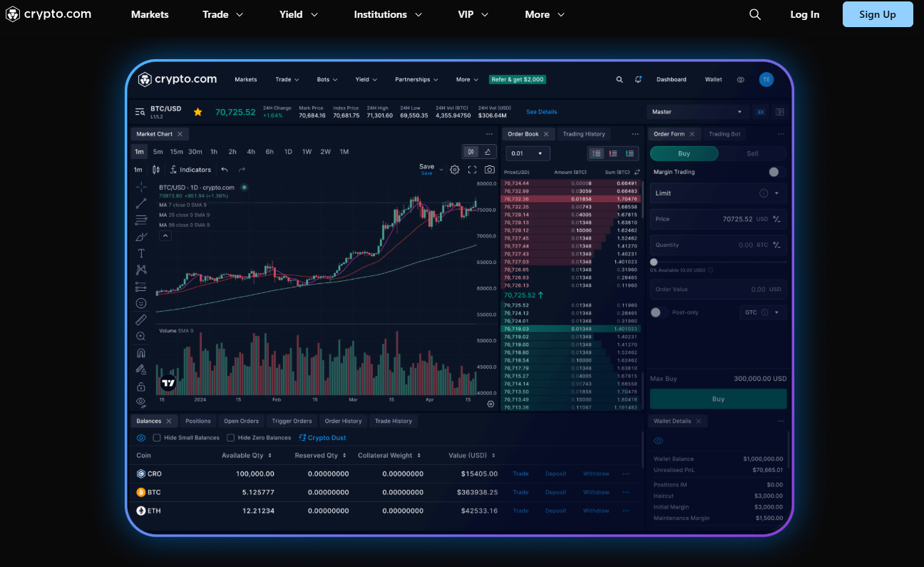Toggle the Margin Trading switch
Viewport: 924px width, 567px height.
coord(777,172)
